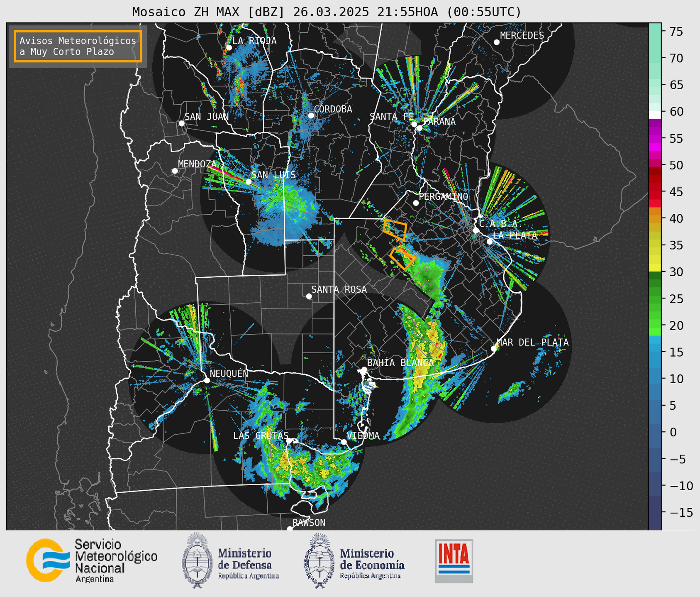The height and width of the screenshot is (597, 700).
Task: Click the SANTA ROSA label
Action: coord(339,289)
